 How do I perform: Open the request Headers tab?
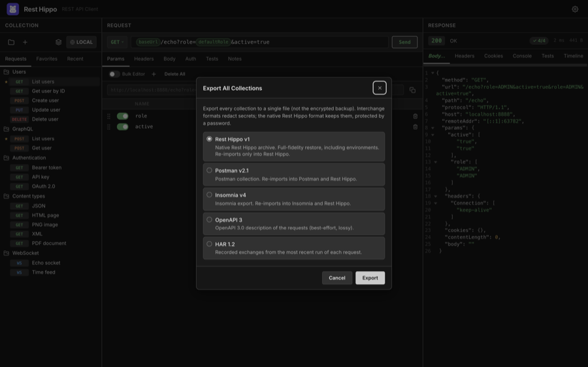tap(144, 59)
